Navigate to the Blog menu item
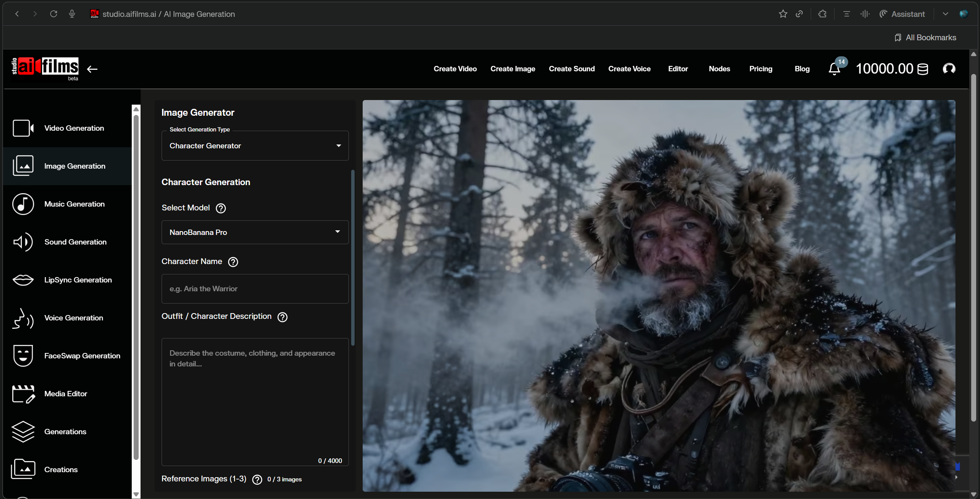 click(x=802, y=69)
